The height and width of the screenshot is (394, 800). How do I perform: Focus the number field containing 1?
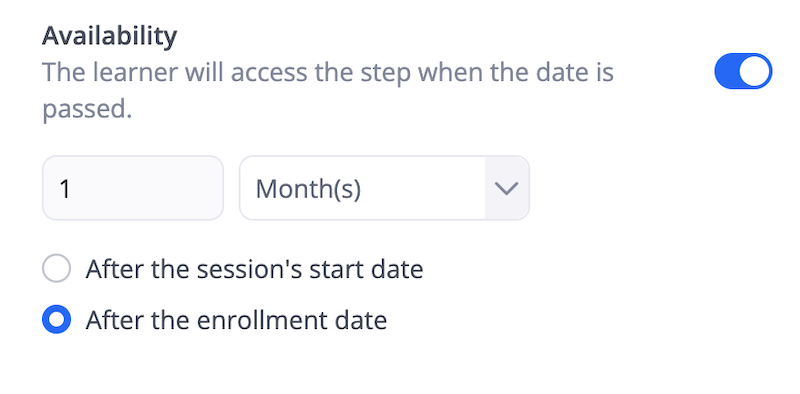133,188
